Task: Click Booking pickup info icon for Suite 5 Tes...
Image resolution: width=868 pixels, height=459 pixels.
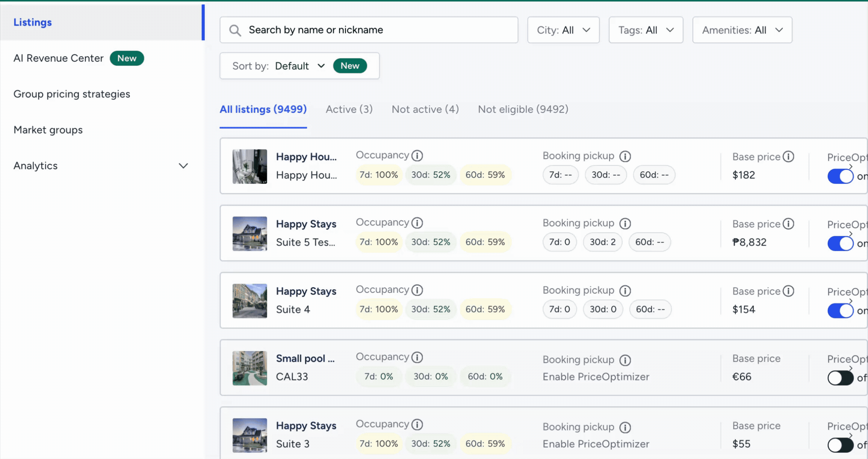Action: click(625, 224)
